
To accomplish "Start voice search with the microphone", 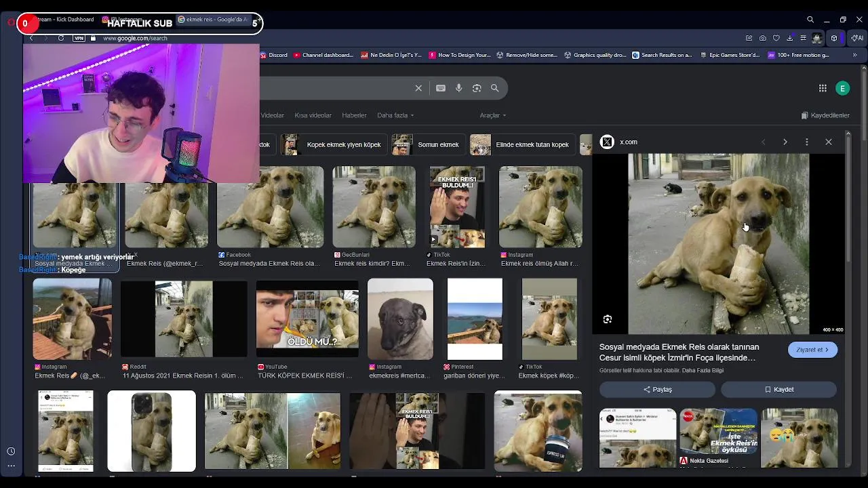I will [459, 88].
